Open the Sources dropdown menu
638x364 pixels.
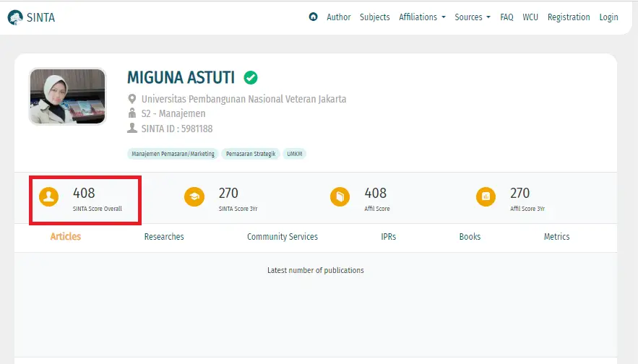point(473,17)
